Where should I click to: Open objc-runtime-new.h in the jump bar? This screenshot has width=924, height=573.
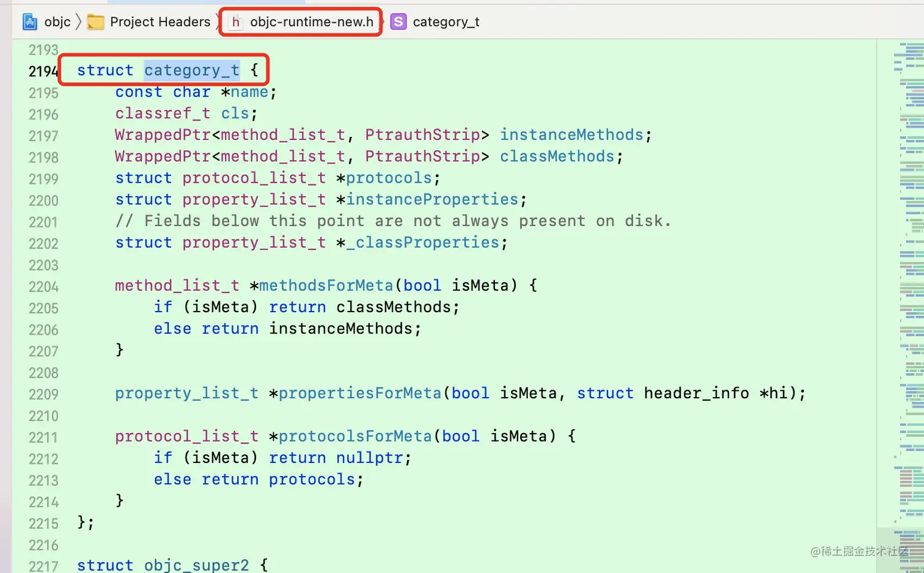pyautogui.click(x=312, y=22)
